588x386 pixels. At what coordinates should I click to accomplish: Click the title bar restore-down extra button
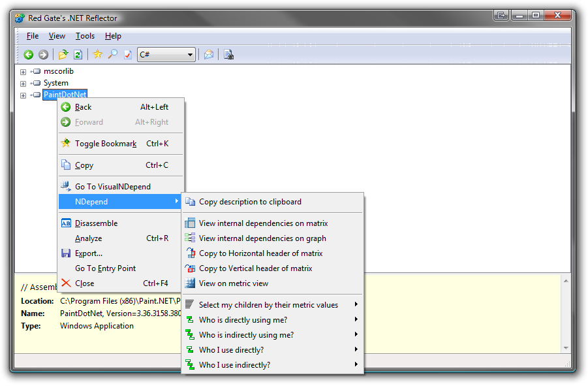pos(501,16)
